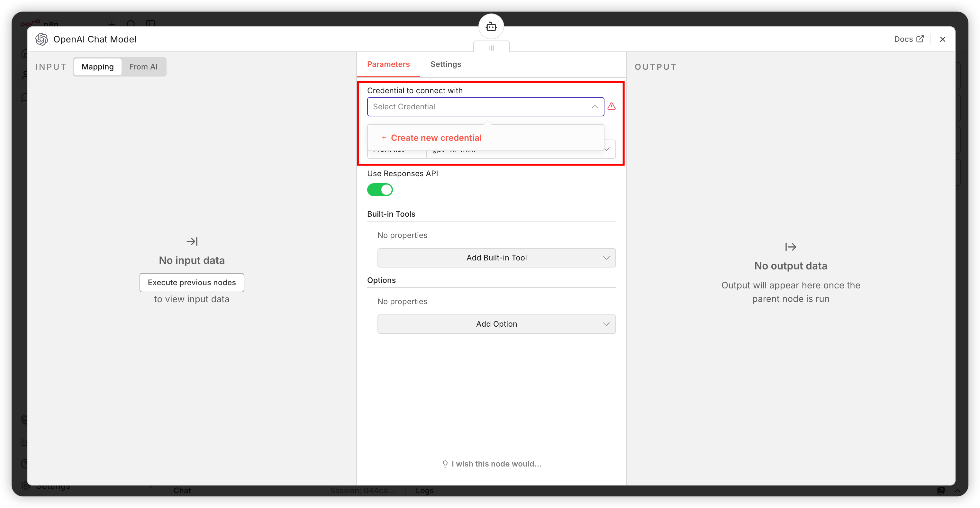
Task: Click the OpenAI logo icon in header
Action: click(41, 39)
